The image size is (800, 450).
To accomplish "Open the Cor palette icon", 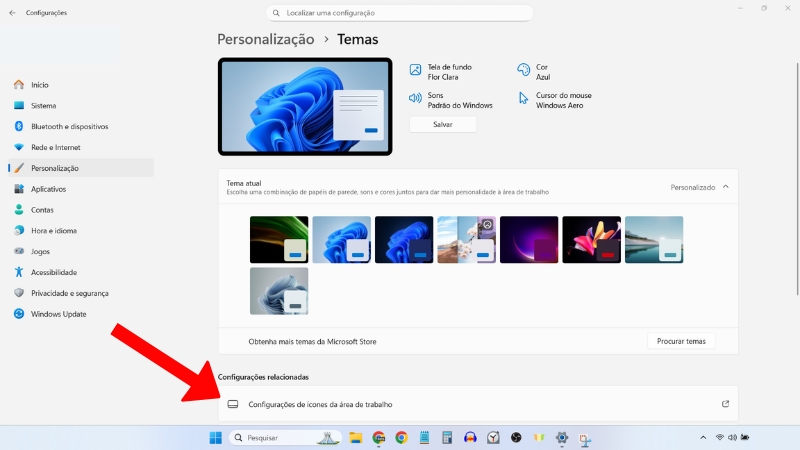I will tap(523, 70).
